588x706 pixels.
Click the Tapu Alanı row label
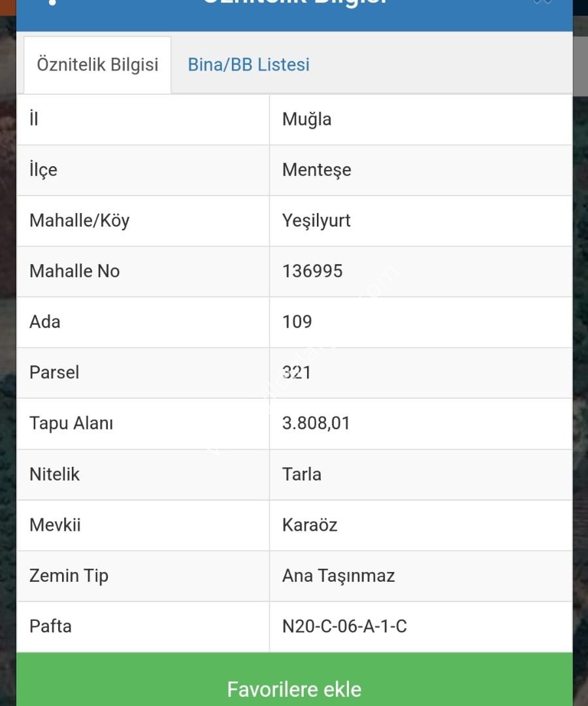coord(71,424)
